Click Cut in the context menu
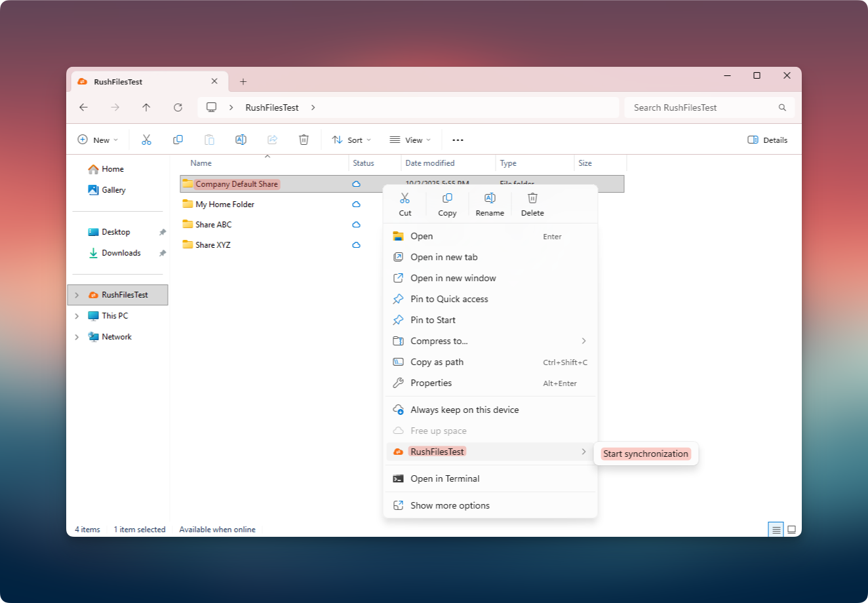The height and width of the screenshot is (603, 868). [405, 204]
